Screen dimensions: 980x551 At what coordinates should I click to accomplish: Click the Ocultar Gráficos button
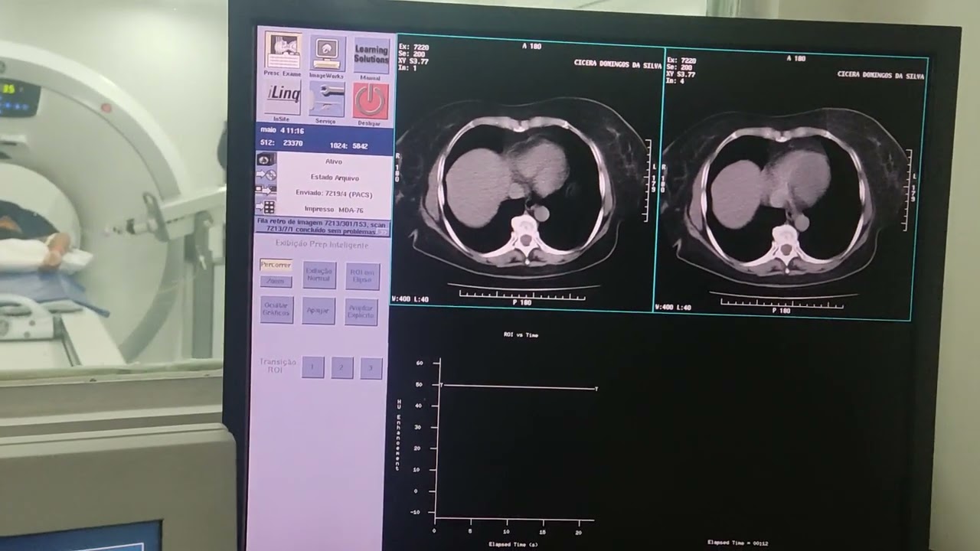pyautogui.click(x=276, y=308)
